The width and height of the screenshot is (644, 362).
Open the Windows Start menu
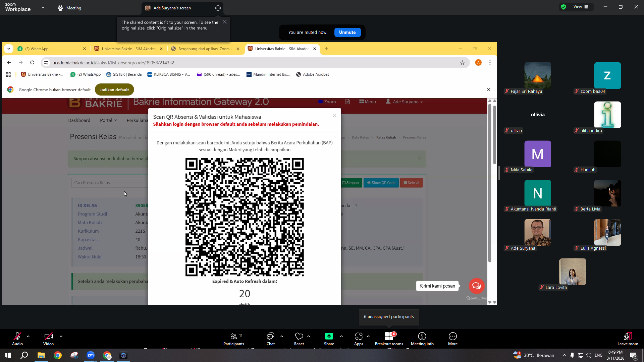click(8, 355)
